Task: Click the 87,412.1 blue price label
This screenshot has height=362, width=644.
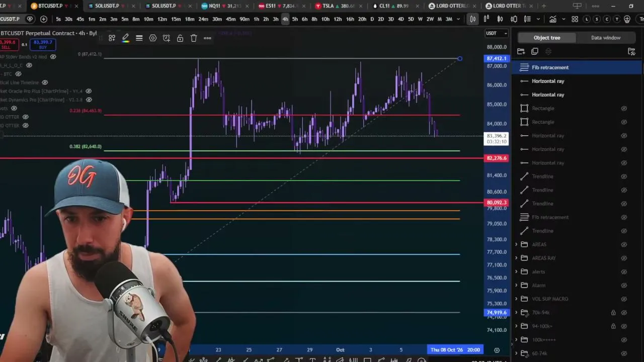Action: coord(497,59)
